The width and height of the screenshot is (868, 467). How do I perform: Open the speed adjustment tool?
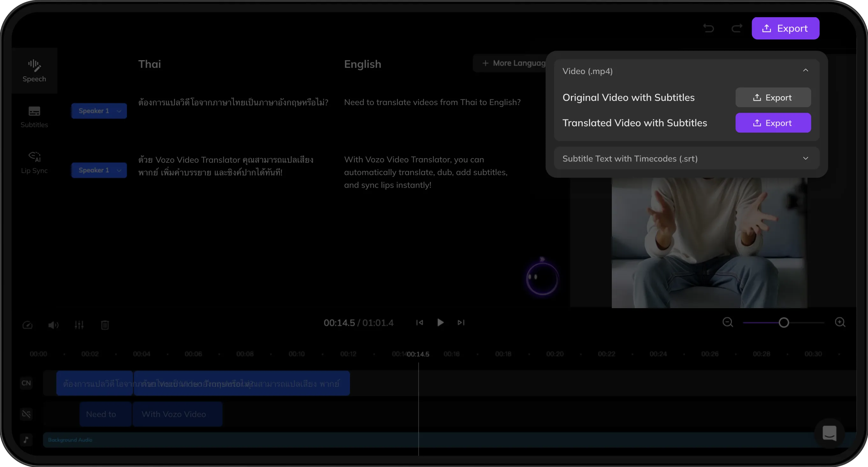tap(27, 325)
